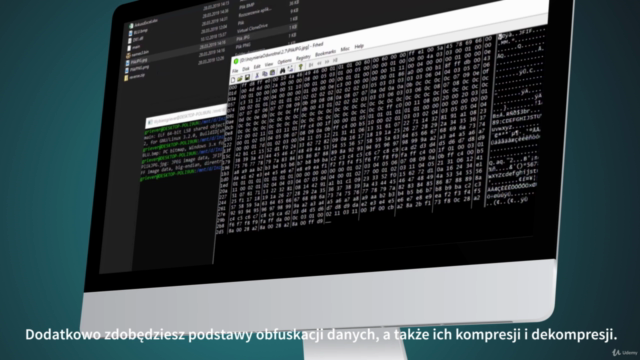Viewport: 640px width, 360px height.
Task: Click the Find binoculars toolbar icon
Action: tap(282, 70)
